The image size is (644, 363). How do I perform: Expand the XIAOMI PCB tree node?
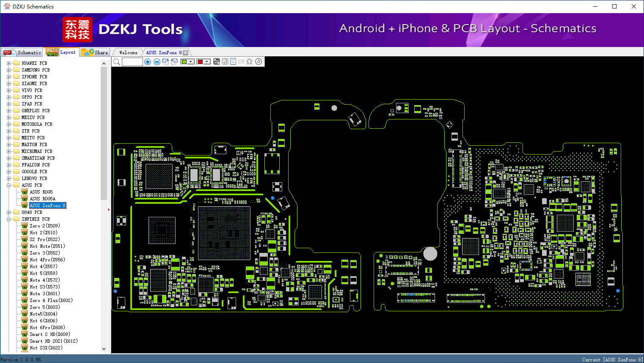[8, 83]
